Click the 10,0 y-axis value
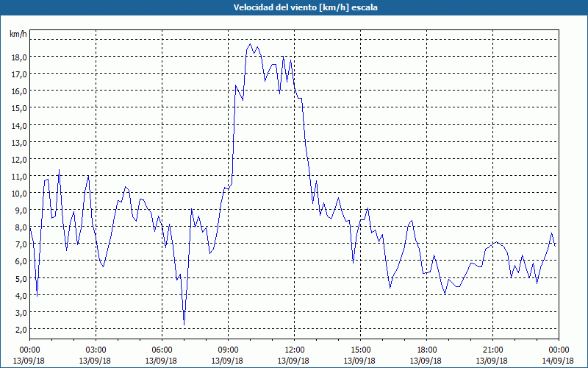588x368 pixels. (19, 194)
